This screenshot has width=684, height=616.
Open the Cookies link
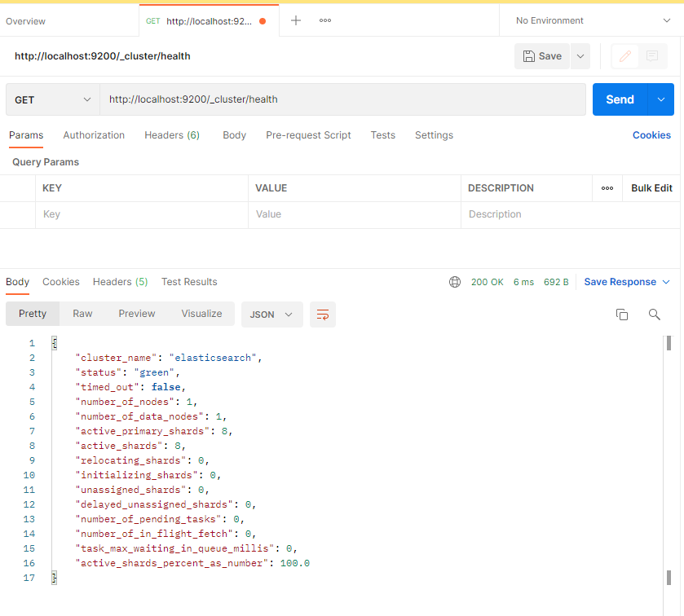tap(651, 135)
